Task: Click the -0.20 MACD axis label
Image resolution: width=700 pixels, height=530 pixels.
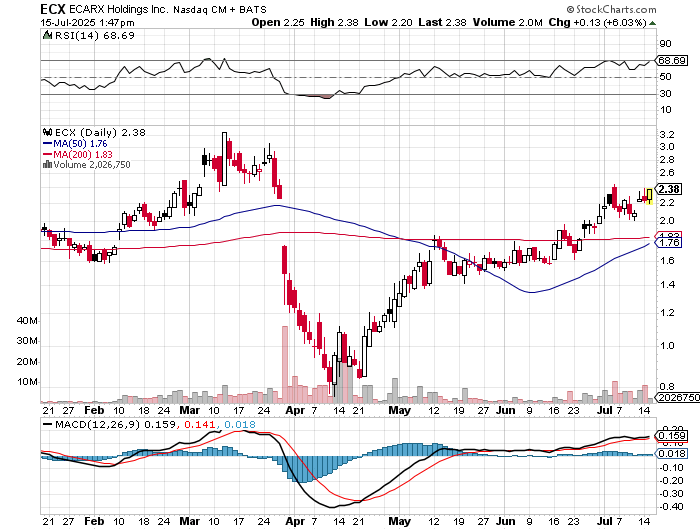Action: click(671, 481)
